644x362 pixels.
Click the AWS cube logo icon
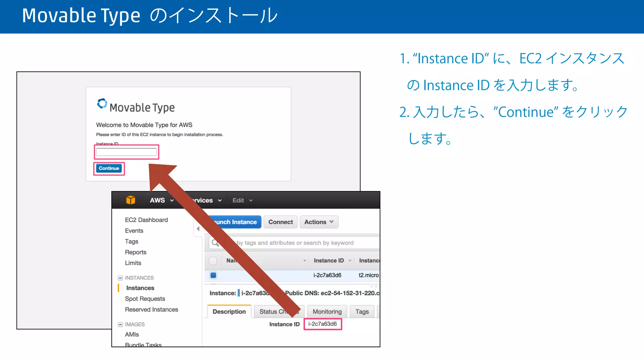130,200
